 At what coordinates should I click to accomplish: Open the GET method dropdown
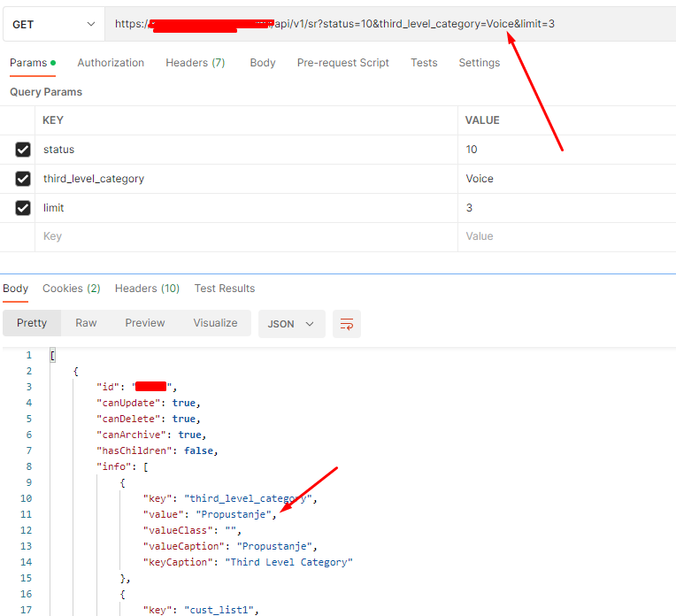click(54, 25)
